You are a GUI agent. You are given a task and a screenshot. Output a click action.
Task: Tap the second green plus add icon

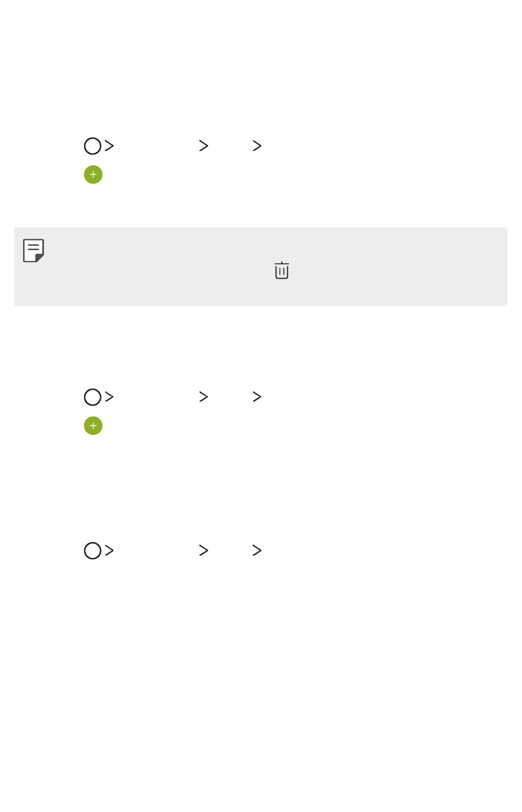[93, 426]
